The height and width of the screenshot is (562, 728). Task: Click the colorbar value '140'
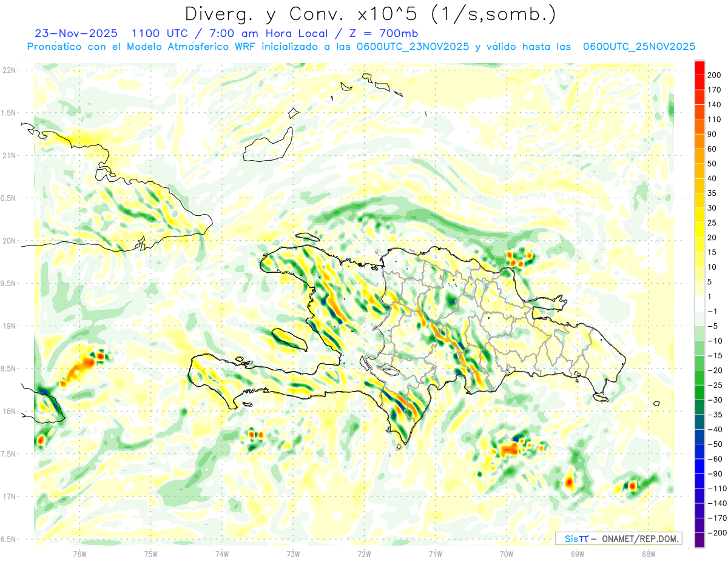715,105
